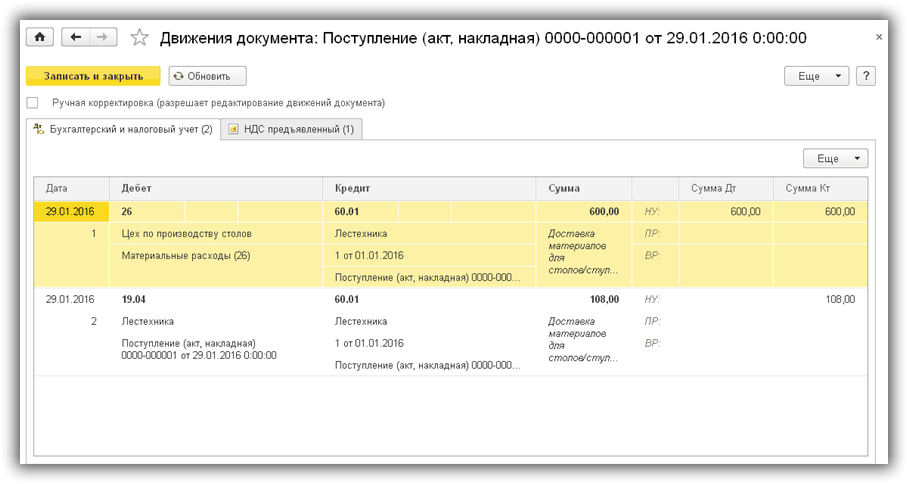
Task: Click the Сумма column header
Action: point(564,188)
